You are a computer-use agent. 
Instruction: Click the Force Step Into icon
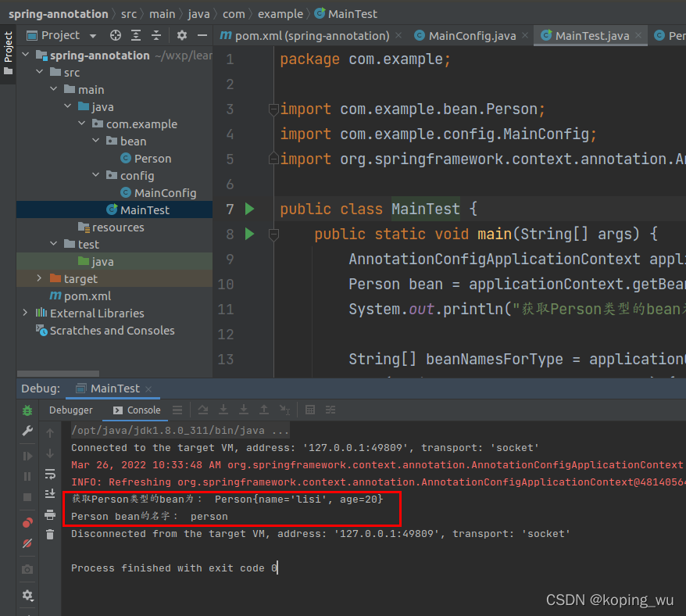[x=244, y=410]
